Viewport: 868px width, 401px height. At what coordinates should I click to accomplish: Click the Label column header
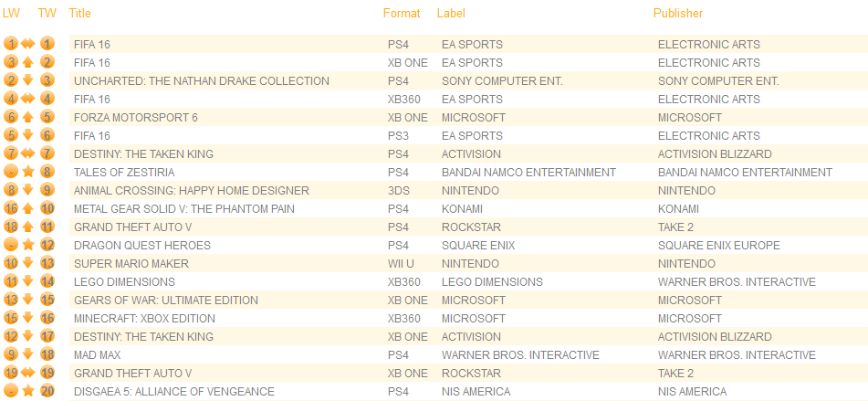451,14
